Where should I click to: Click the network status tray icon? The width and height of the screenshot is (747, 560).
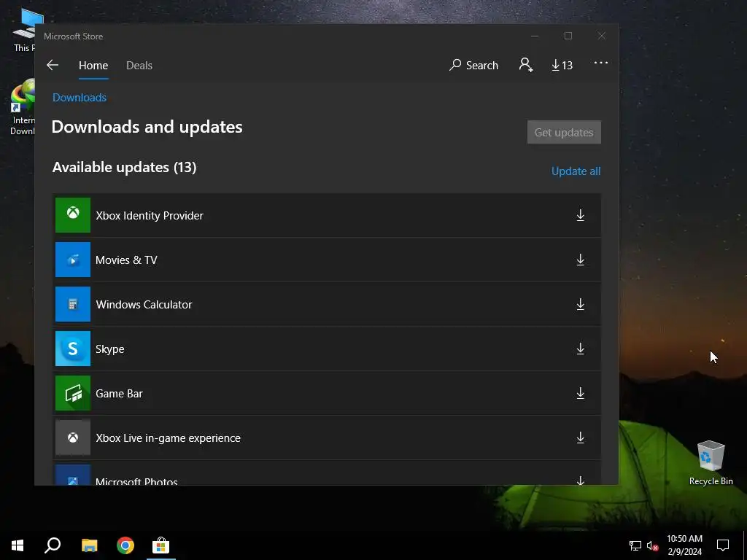pyautogui.click(x=635, y=545)
